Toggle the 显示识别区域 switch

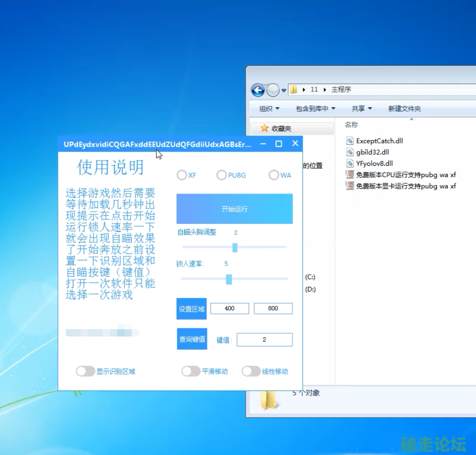[85, 372]
